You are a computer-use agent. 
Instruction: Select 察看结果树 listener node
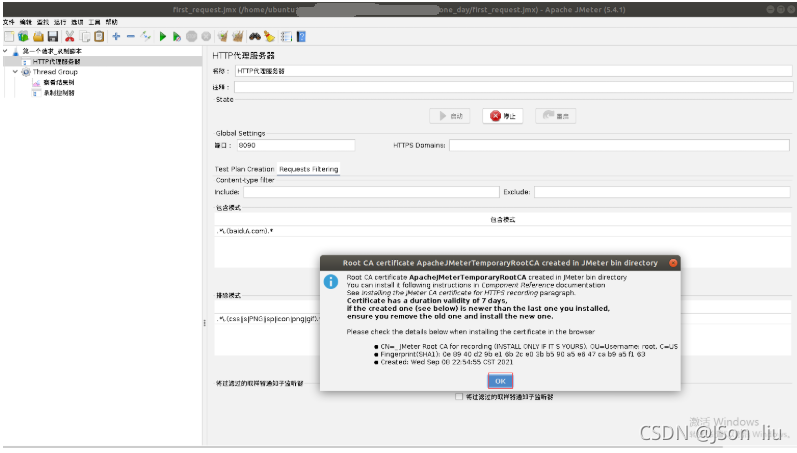tap(59, 82)
